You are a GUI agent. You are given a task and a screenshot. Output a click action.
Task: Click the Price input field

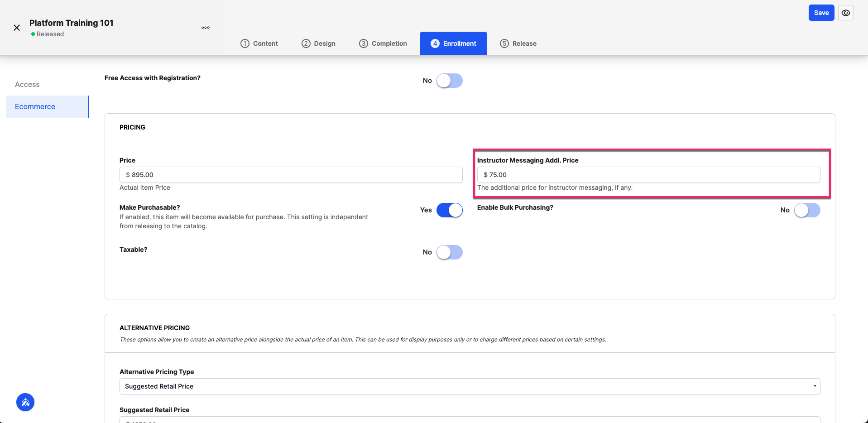pyautogui.click(x=291, y=175)
